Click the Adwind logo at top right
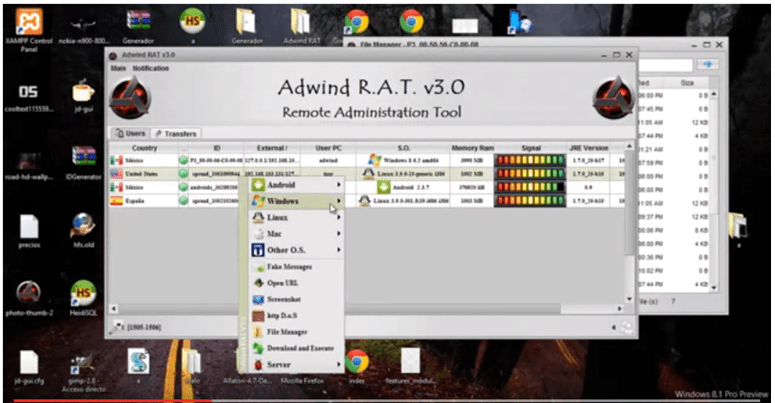 (613, 97)
